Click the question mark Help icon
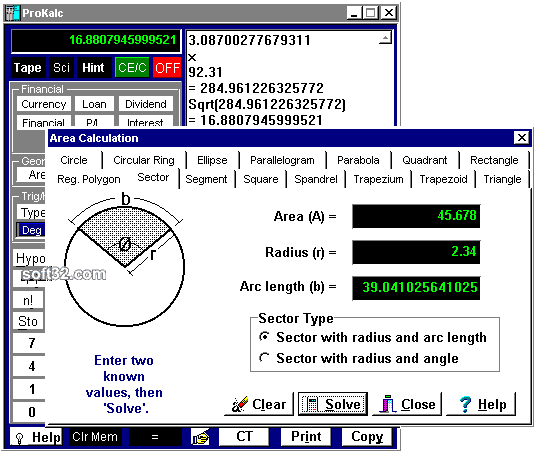535x451 pixels. tap(465, 405)
